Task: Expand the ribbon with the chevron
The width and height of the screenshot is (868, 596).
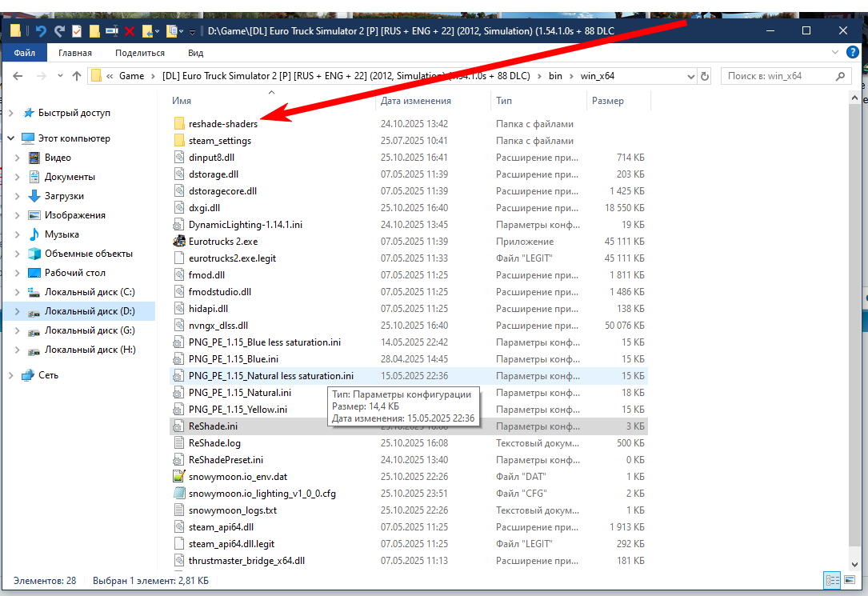Action: (x=834, y=53)
